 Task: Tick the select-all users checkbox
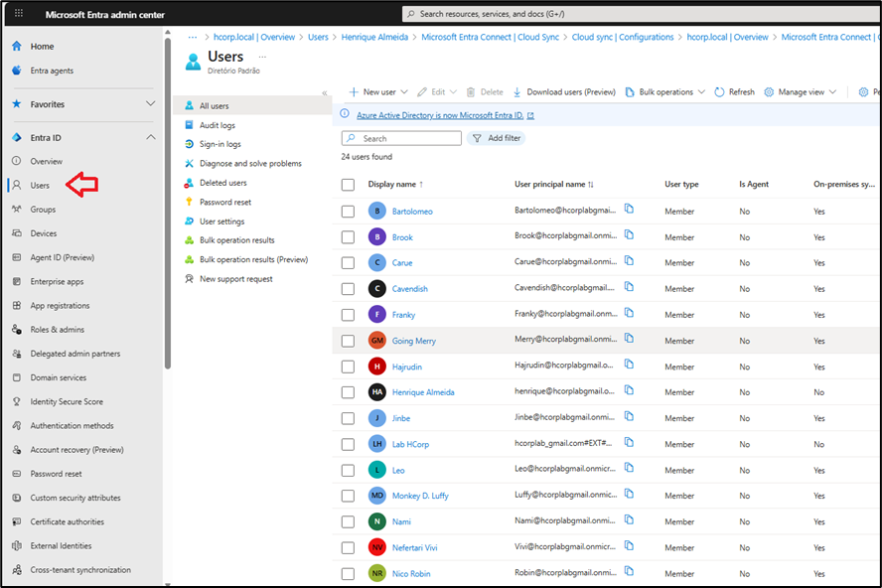[348, 184]
